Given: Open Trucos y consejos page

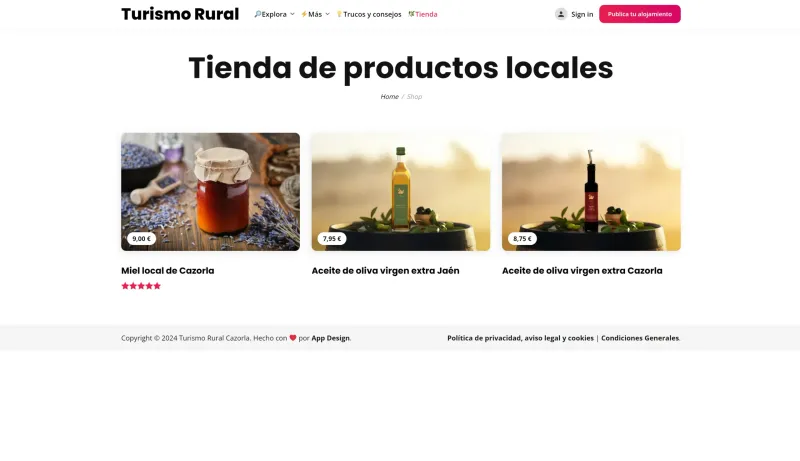Looking at the screenshot, I should [372, 14].
